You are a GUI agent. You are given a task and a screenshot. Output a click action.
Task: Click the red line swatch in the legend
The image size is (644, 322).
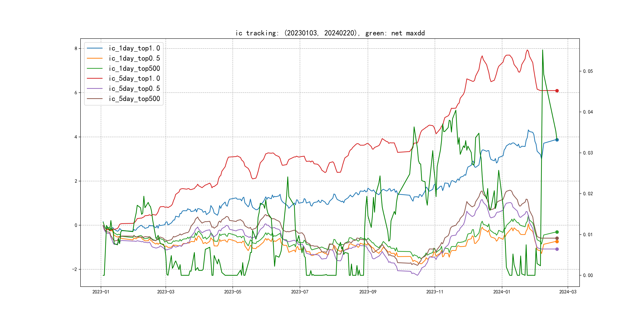(x=95, y=79)
